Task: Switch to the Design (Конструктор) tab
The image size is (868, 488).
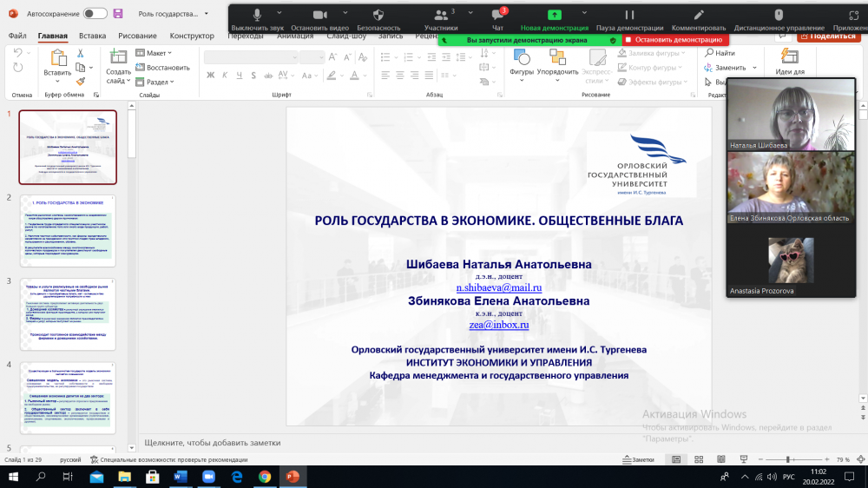Action: click(192, 36)
